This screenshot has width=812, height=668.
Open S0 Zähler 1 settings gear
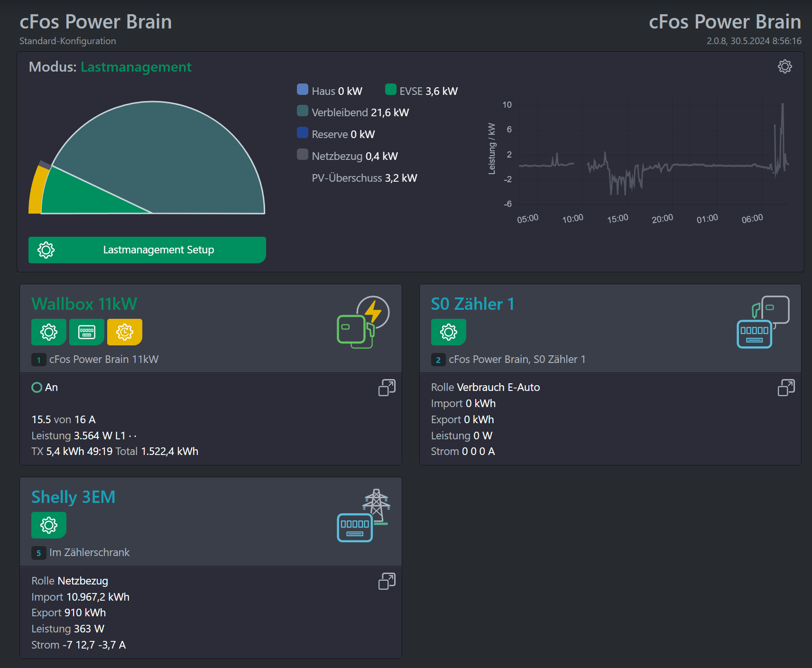click(x=449, y=332)
